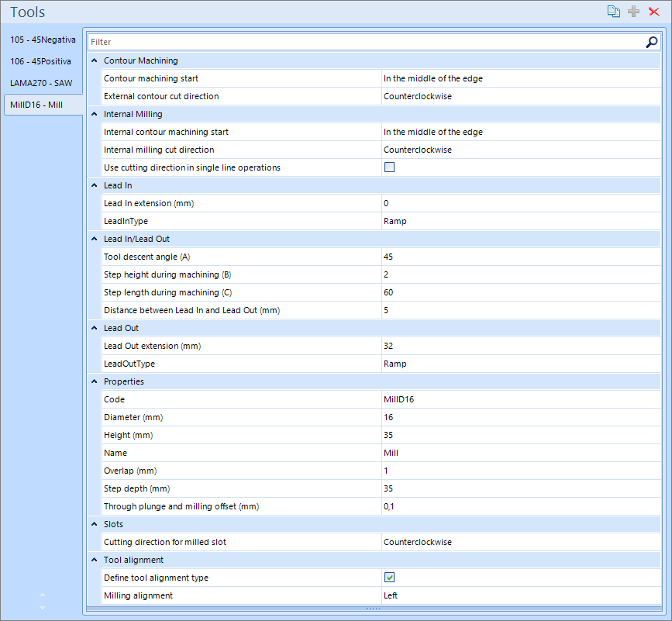Open the External contour cut direction value
672x621 pixels.
point(521,96)
